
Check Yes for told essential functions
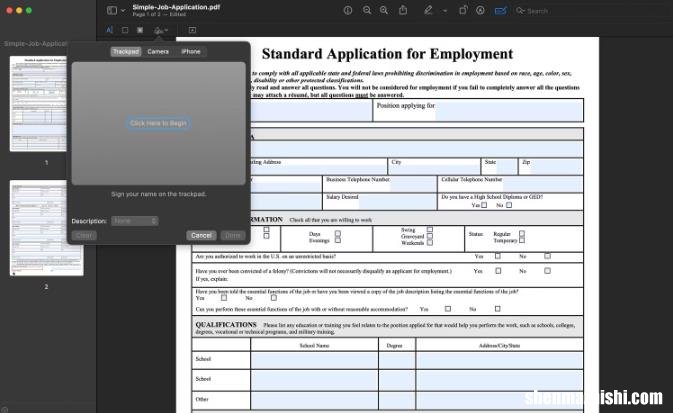tap(224, 298)
